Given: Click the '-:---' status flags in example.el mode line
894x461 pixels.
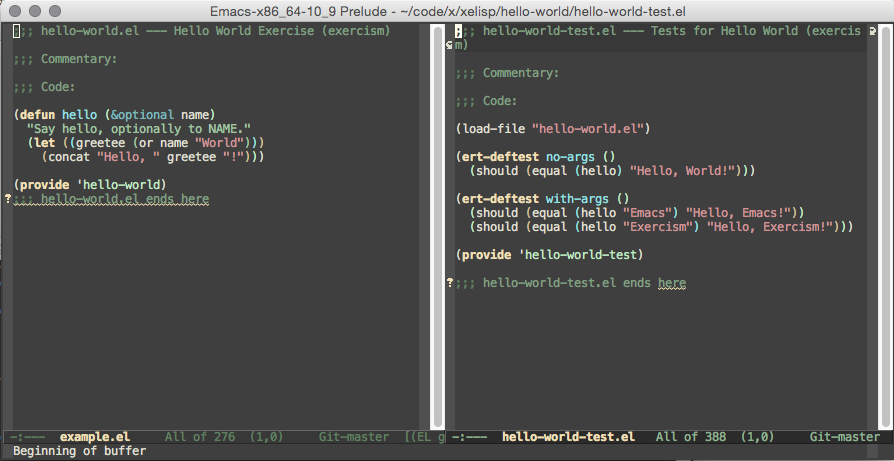Looking at the screenshot, I should 27,437.
